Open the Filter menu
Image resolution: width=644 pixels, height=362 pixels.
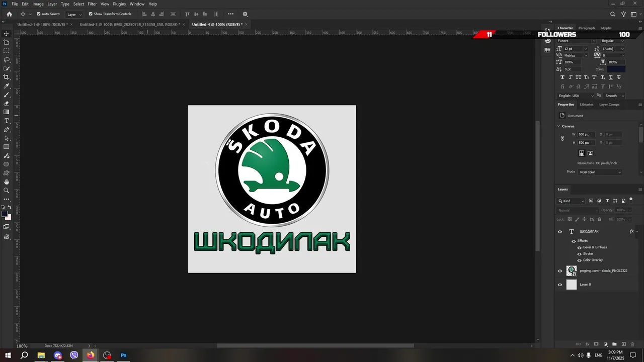(x=92, y=4)
